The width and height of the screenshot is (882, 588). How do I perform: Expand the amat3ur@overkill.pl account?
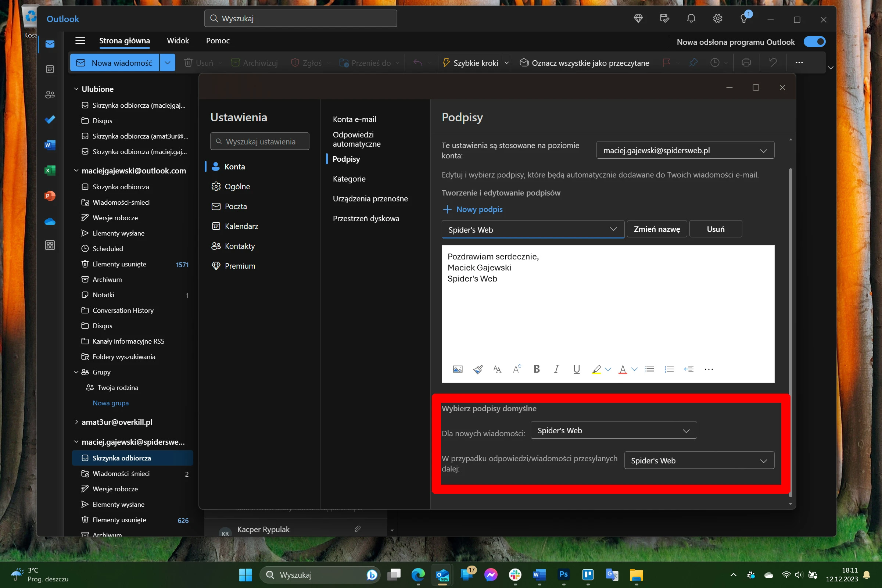pos(76,422)
